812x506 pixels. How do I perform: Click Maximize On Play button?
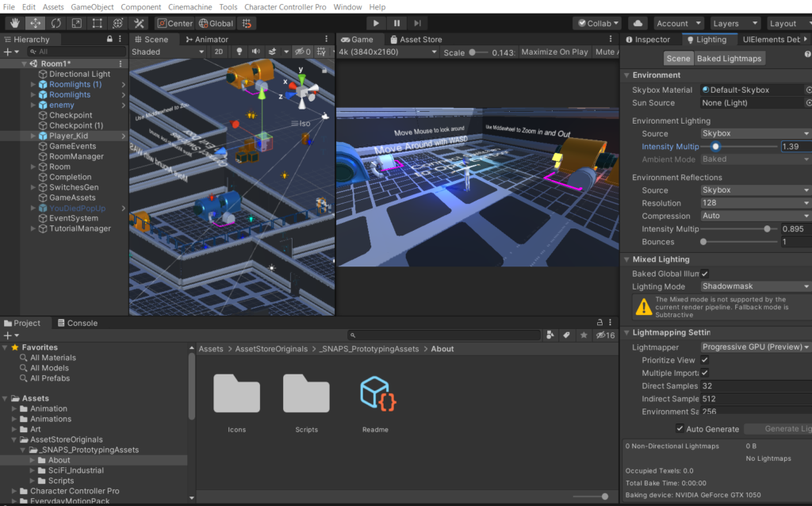click(554, 52)
